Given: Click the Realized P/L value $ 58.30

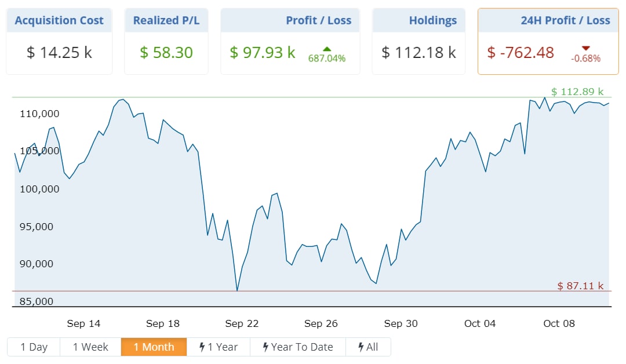Looking at the screenshot, I should coord(166,53).
